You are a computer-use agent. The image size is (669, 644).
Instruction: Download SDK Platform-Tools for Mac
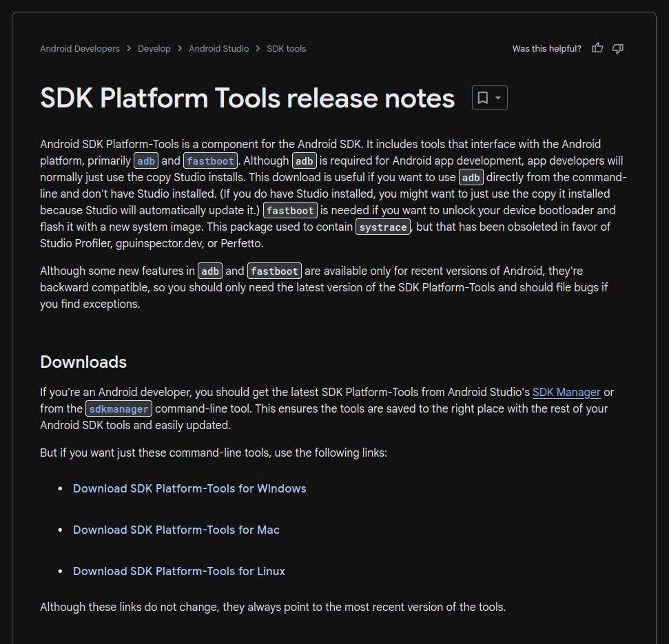pos(176,530)
